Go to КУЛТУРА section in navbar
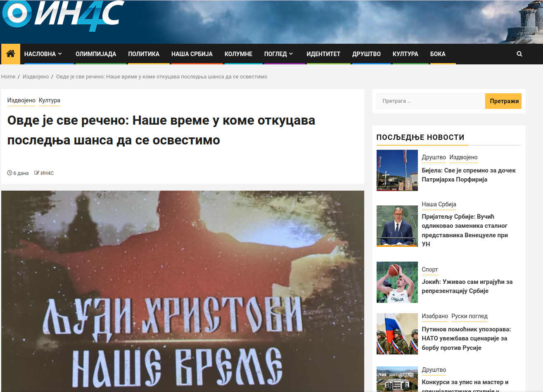The width and height of the screenshot is (543, 392). (x=405, y=54)
